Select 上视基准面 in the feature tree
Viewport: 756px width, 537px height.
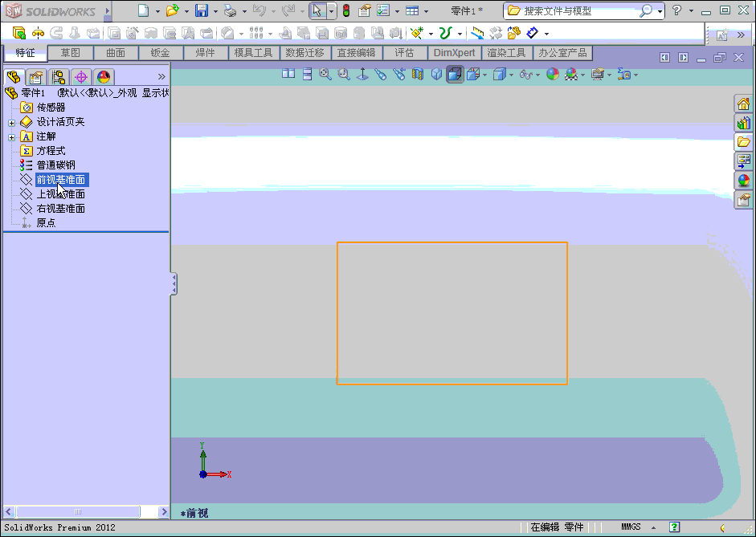click(x=61, y=194)
